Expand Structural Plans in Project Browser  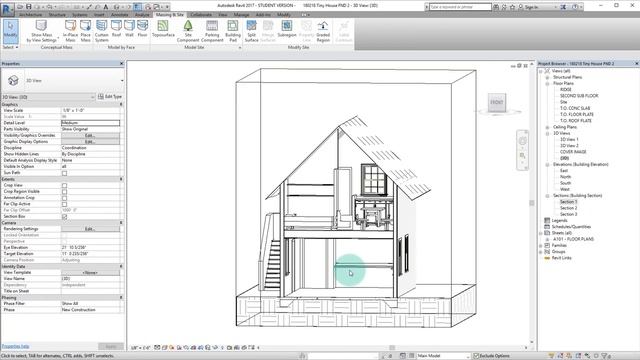(x=547, y=77)
